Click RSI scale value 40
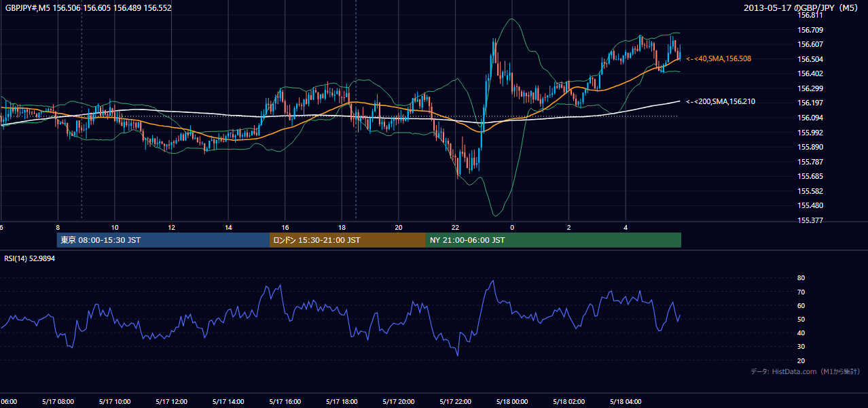The image size is (868, 408). pyautogui.click(x=801, y=333)
